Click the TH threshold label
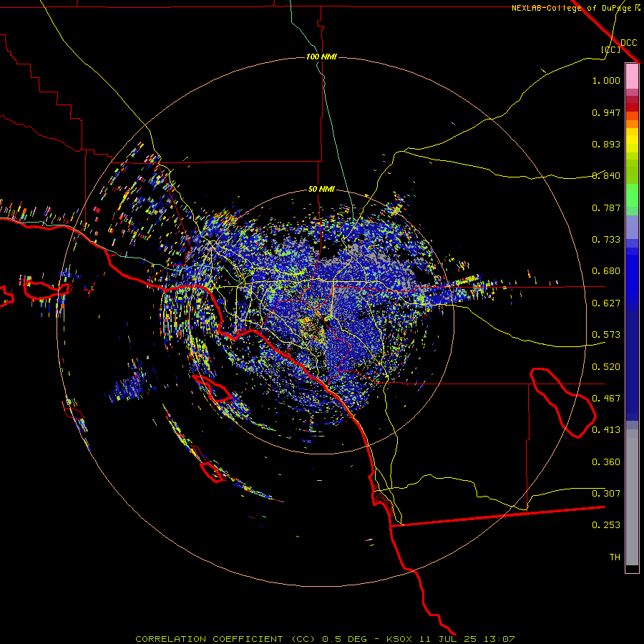The height and width of the screenshot is (644, 644). point(615,557)
